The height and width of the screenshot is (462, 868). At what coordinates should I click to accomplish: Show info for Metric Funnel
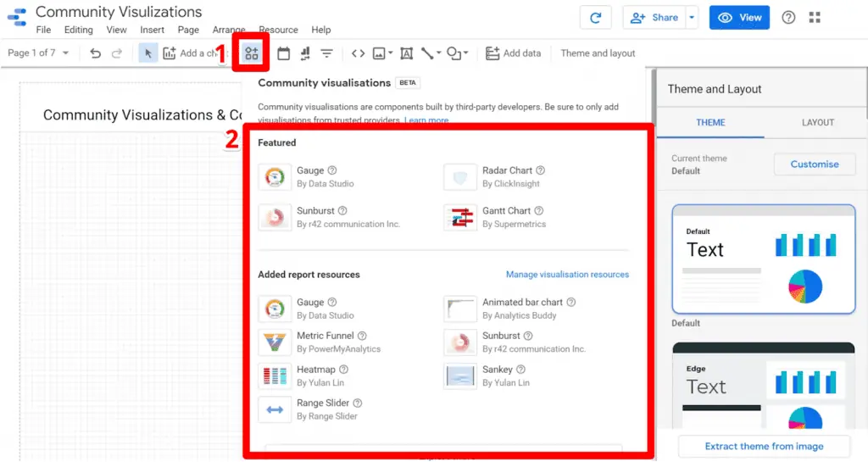point(362,336)
